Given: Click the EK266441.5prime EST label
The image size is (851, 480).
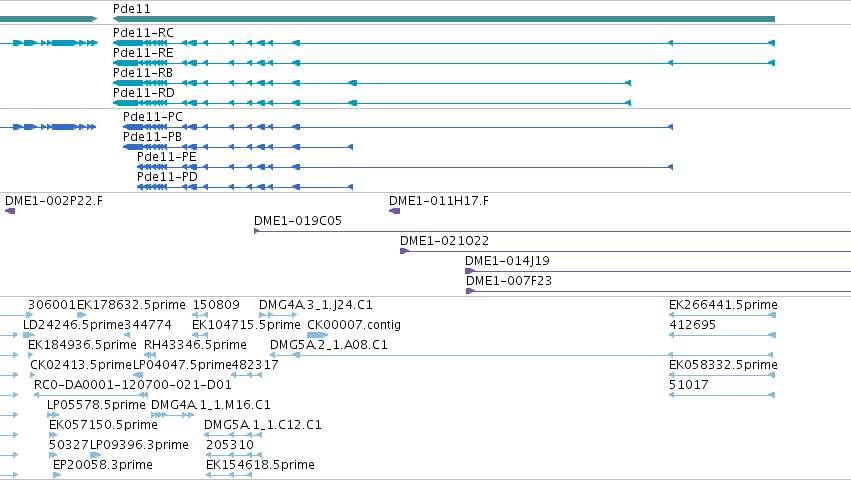Looking at the screenshot, I should tap(723, 305).
